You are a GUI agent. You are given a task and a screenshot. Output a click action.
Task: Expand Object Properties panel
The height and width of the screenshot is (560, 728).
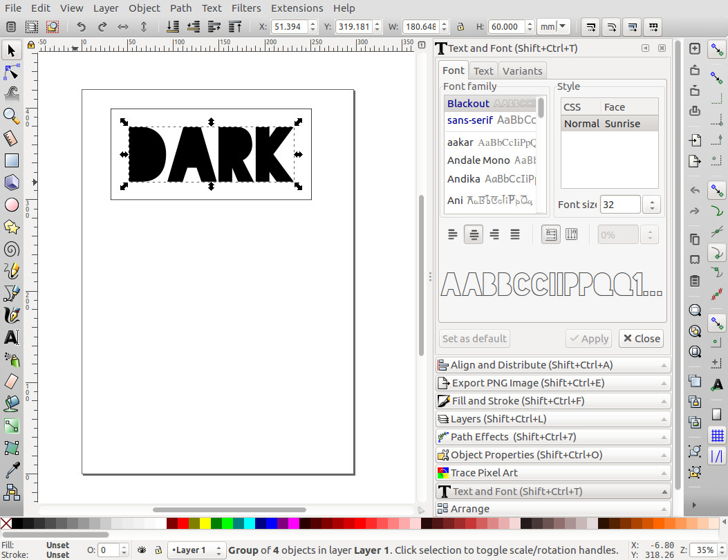[x=553, y=455]
